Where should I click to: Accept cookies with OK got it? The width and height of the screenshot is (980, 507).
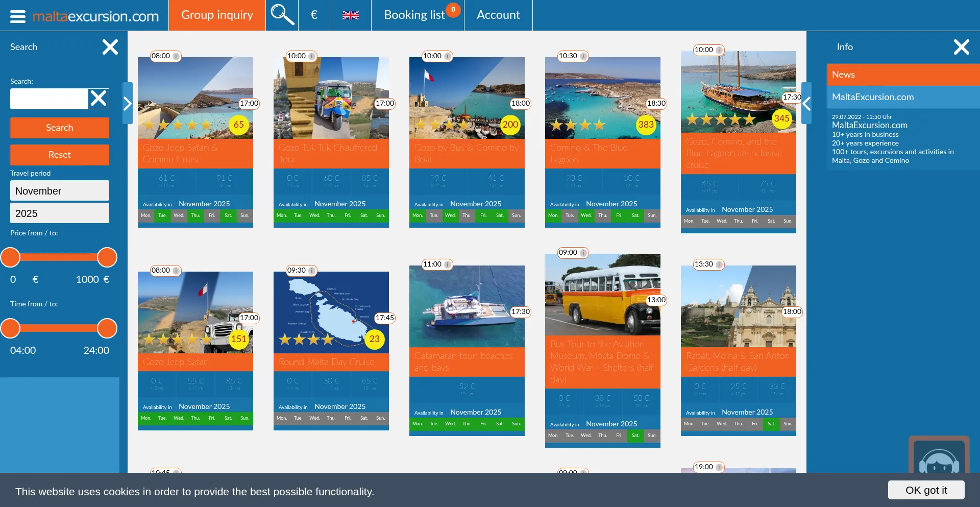[926, 490]
